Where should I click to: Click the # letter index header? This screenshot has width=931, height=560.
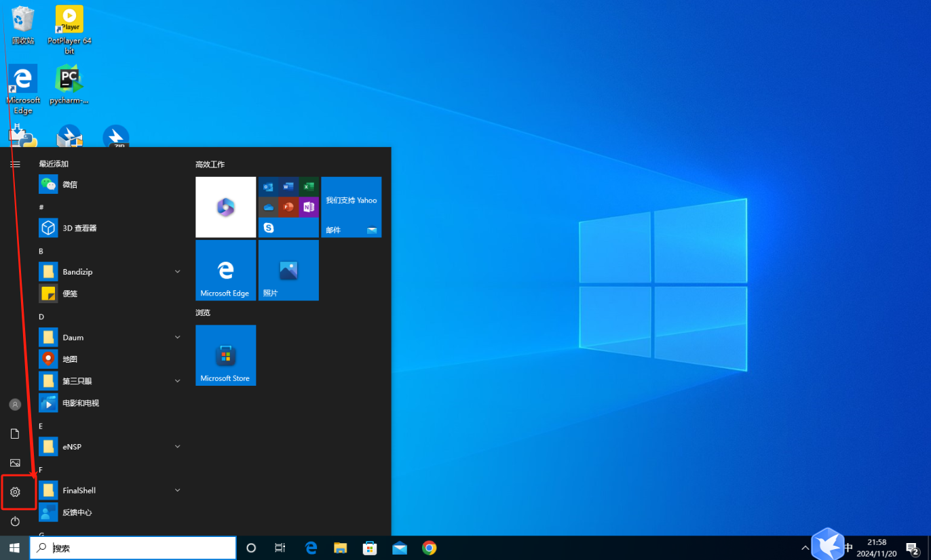pos(41,207)
